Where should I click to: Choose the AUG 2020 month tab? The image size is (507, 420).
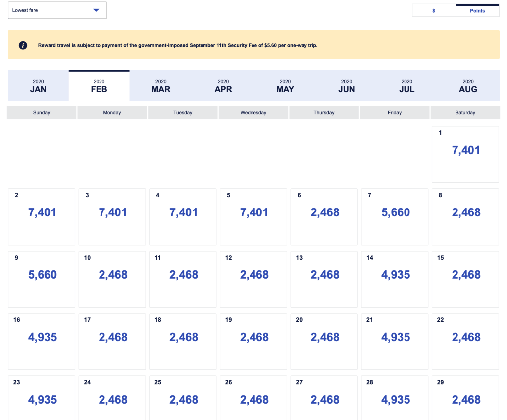coord(468,86)
